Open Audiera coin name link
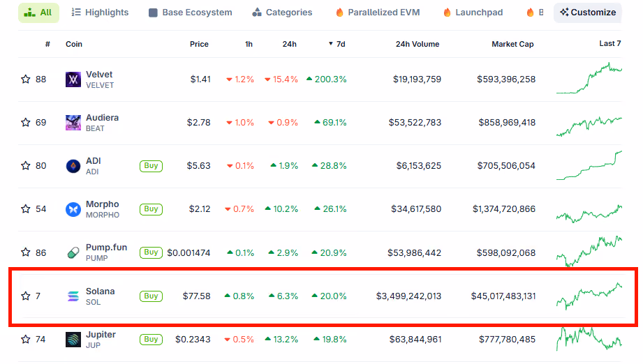Image resolution: width=643 pixels, height=364 pixels. click(x=102, y=118)
